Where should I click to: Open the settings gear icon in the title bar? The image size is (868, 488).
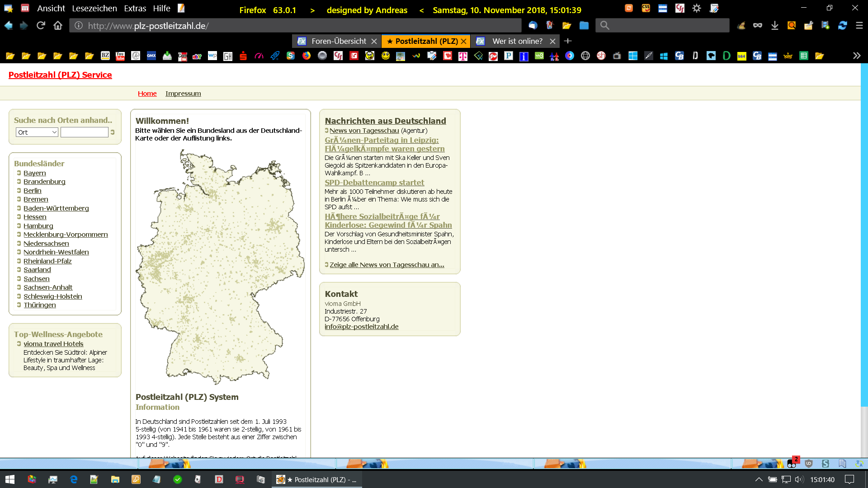pyautogui.click(x=697, y=8)
